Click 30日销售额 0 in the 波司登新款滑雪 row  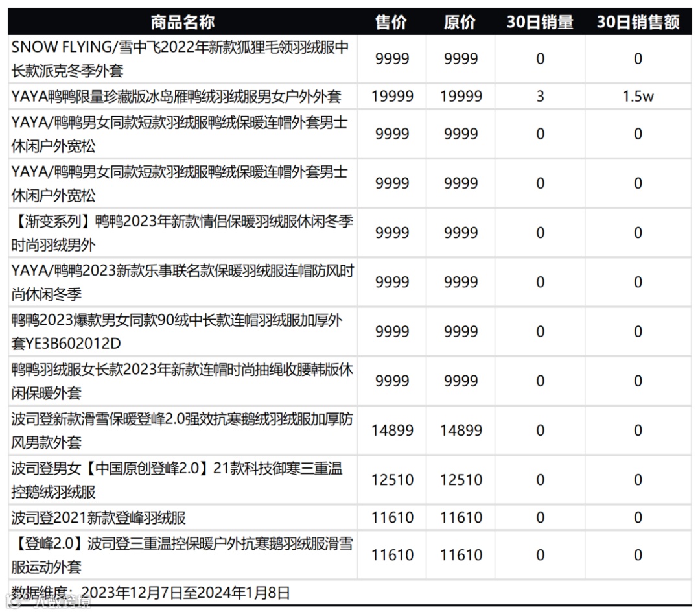pyautogui.click(x=638, y=431)
